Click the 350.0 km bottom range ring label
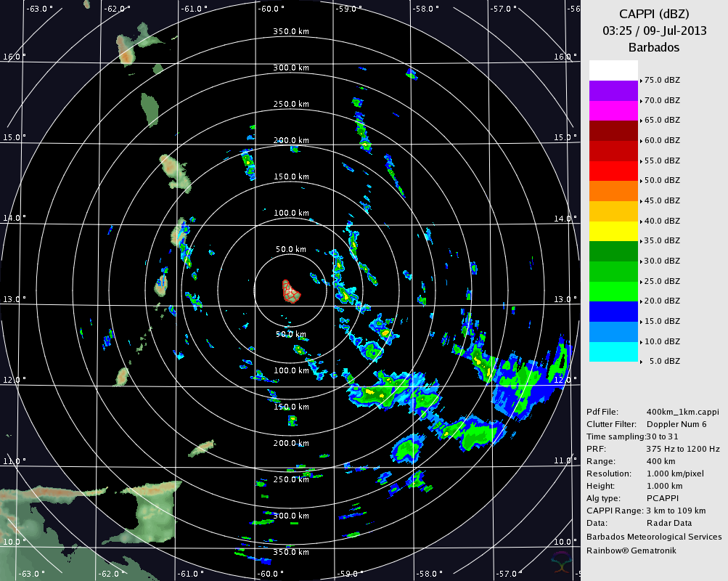The image size is (728, 581). (x=291, y=552)
